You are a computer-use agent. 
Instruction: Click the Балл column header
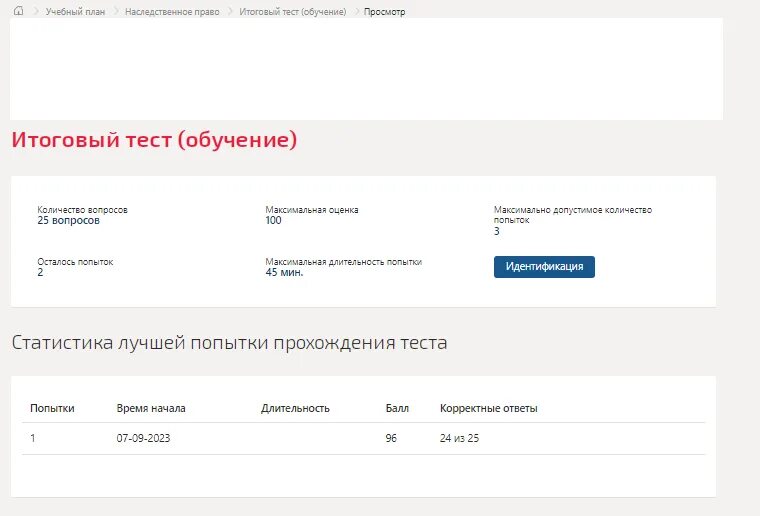click(397, 408)
